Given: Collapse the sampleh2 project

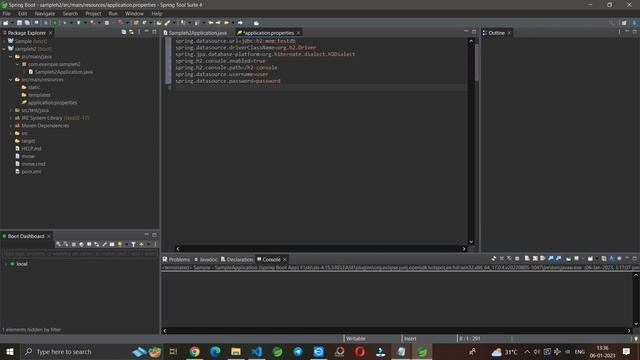Looking at the screenshot, I should click(x=4, y=49).
